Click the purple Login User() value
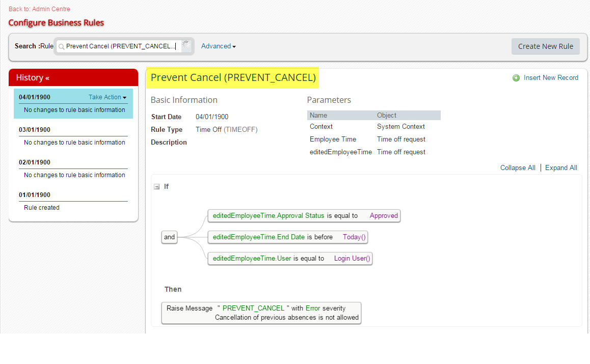Viewport: 590px width, 364px height. pos(352,259)
